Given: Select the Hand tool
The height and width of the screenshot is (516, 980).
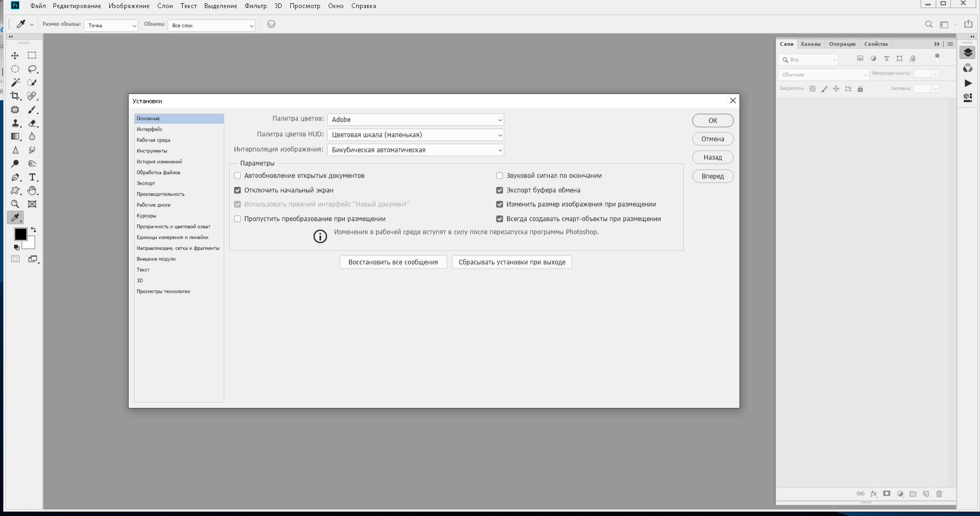Looking at the screenshot, I should [32, 191].
